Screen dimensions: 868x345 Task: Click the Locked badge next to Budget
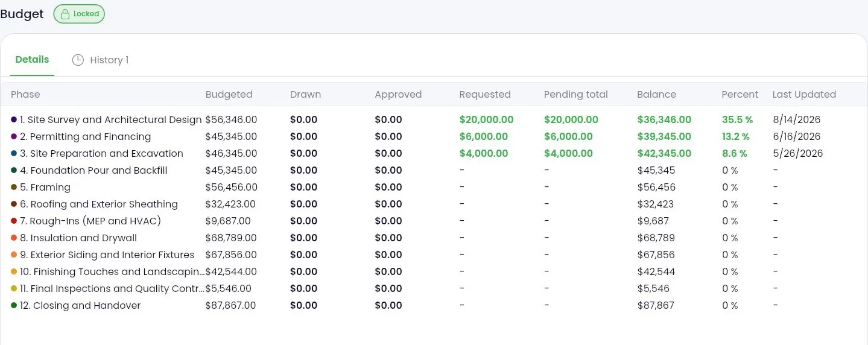point(79,14)
